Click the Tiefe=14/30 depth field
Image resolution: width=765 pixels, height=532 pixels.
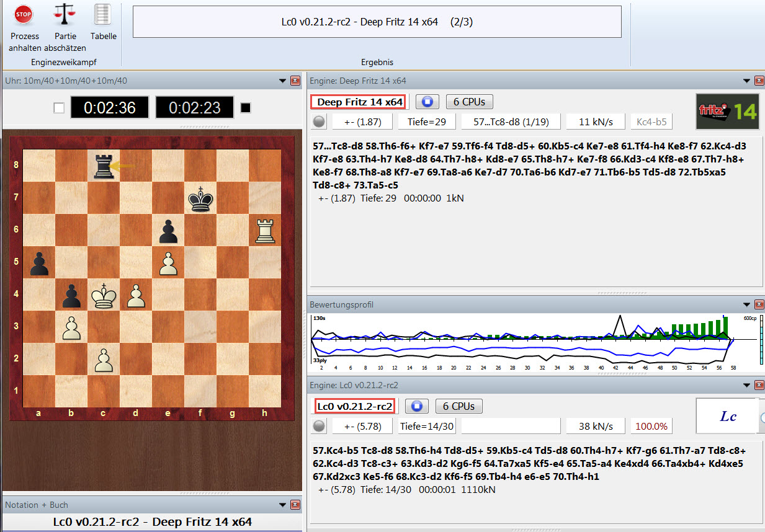coord(427,426)
